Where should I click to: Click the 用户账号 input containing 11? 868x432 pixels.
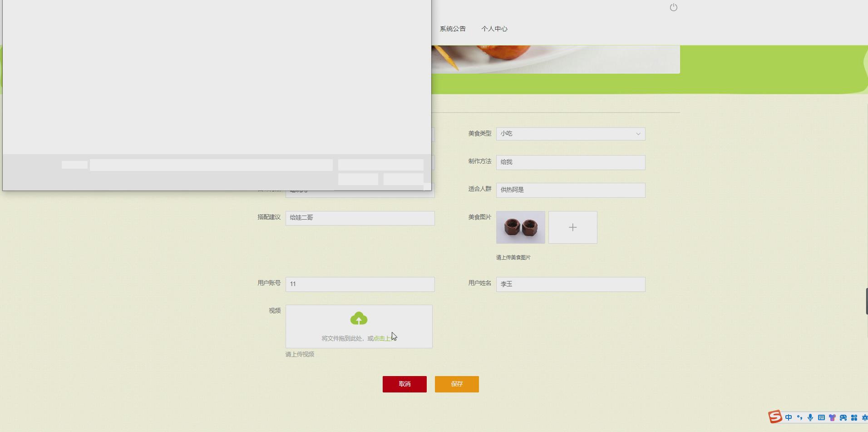click(x=359, y=284)
